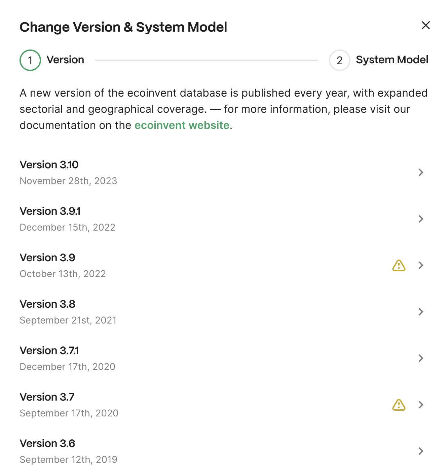Image resolution: width=448 pixels, height=476 pixels.
Task: Select the September 12th, 2019 release date
Action: point(68,460)
